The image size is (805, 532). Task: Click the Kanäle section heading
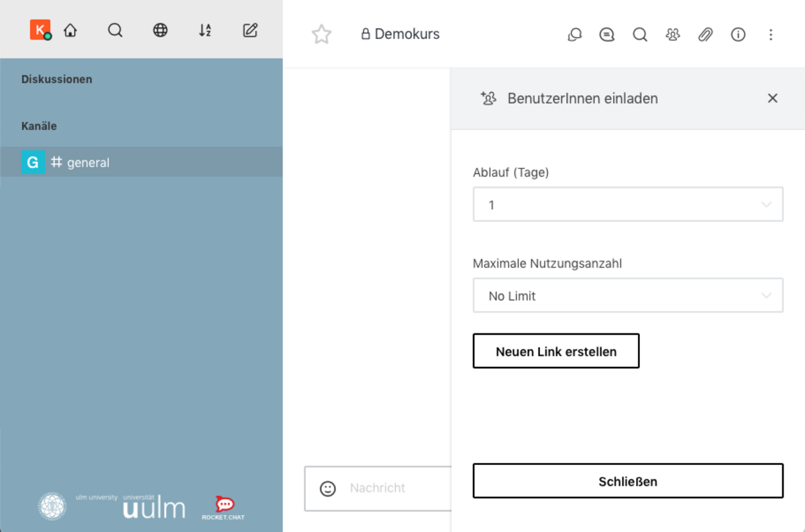pos(39,126)
